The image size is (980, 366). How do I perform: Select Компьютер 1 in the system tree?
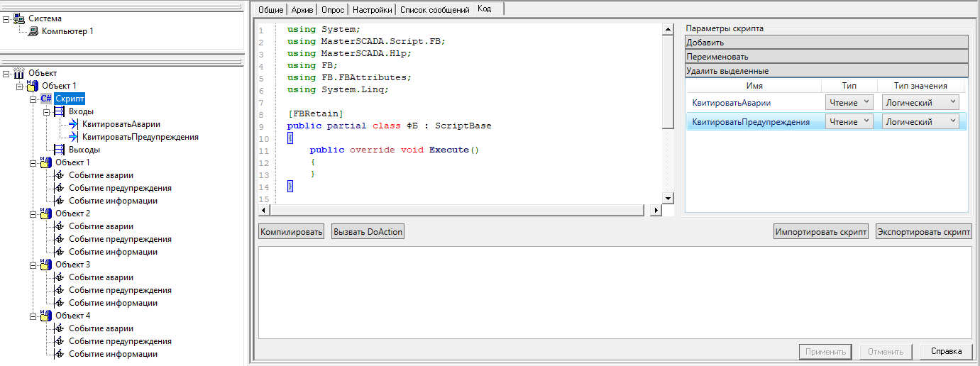67,31
